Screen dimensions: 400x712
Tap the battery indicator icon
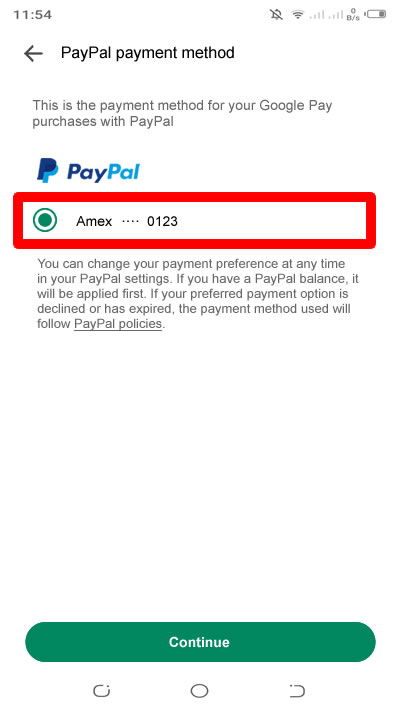tap(376, 15)
